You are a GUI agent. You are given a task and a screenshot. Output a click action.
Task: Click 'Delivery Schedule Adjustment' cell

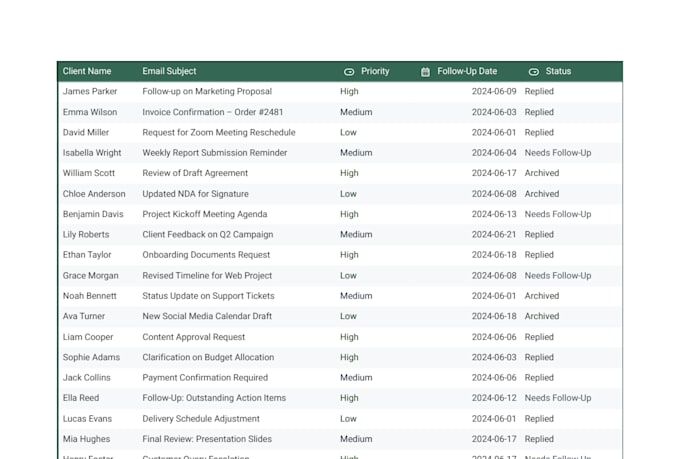tap(201, 419)
